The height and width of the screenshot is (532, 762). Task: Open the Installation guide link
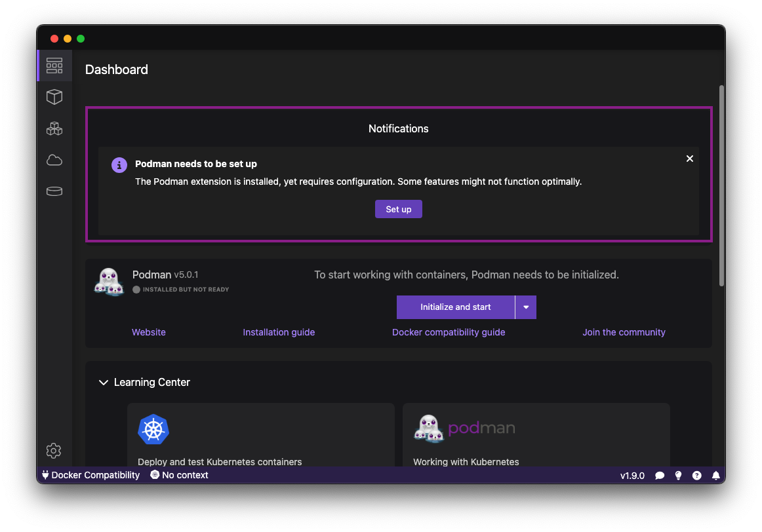pyautogui.click(x=279, y=332)
